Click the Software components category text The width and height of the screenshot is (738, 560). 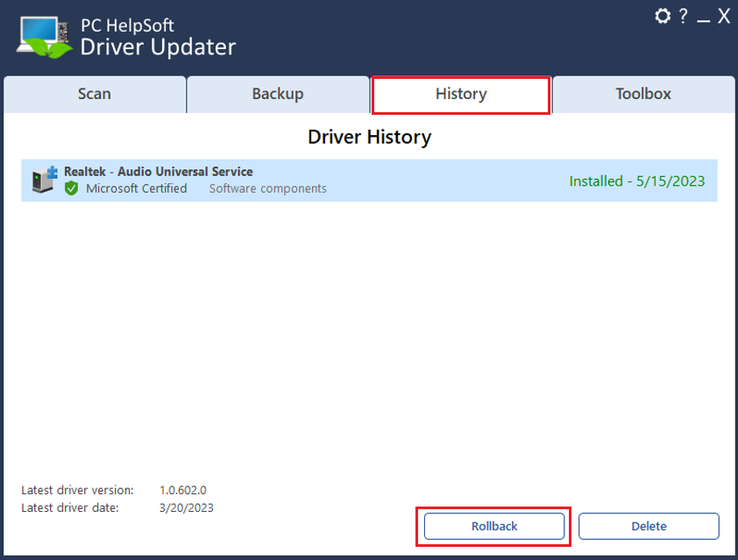click(x=268, y=188)
